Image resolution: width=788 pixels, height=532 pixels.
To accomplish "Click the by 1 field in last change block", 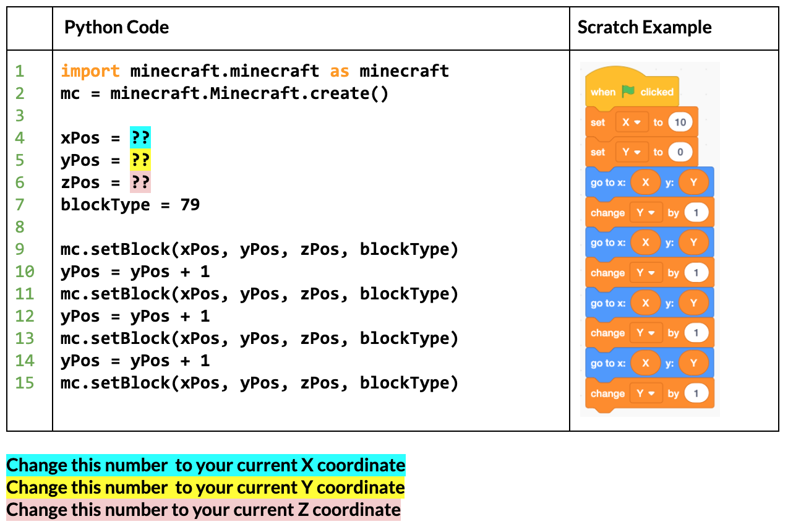I will 696,393.
